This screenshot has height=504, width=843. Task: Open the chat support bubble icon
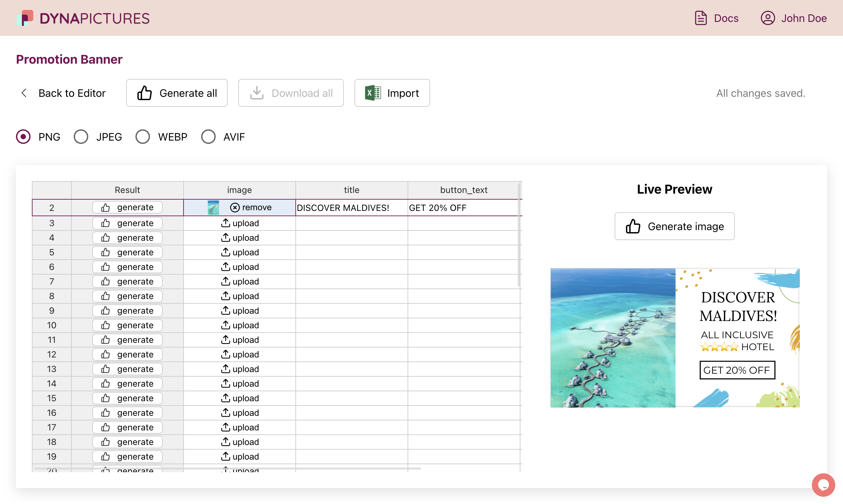pos(823,485)
